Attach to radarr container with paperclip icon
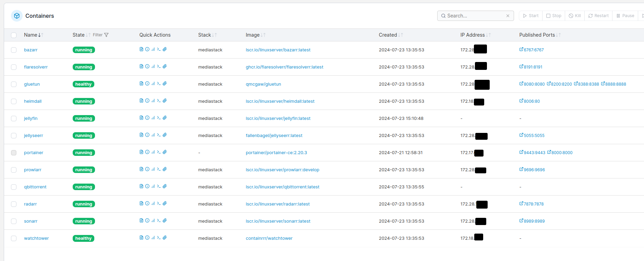The width and height of the screenshot is (644, 261). [x=165, y=203]
